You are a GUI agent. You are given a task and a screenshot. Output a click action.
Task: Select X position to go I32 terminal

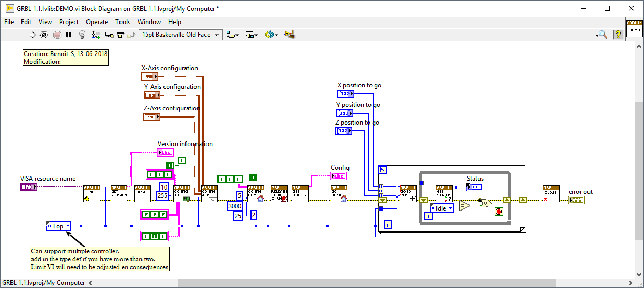tap(345, 94)
